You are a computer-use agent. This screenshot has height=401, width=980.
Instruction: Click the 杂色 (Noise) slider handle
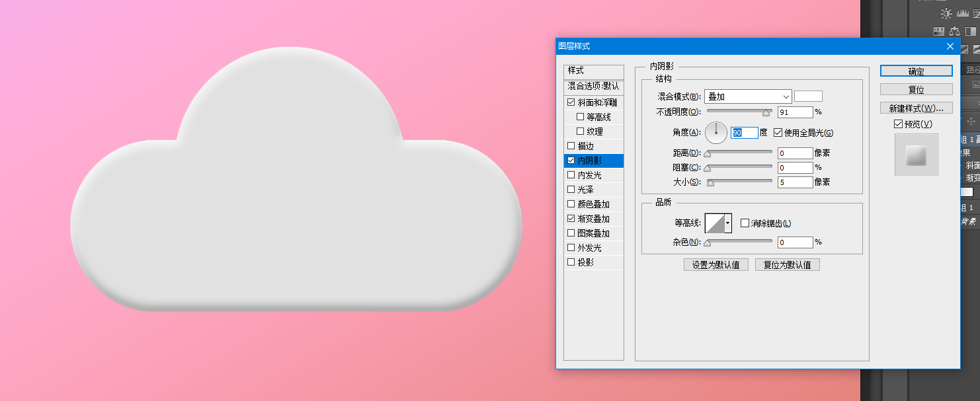click(x=707, y=244)
